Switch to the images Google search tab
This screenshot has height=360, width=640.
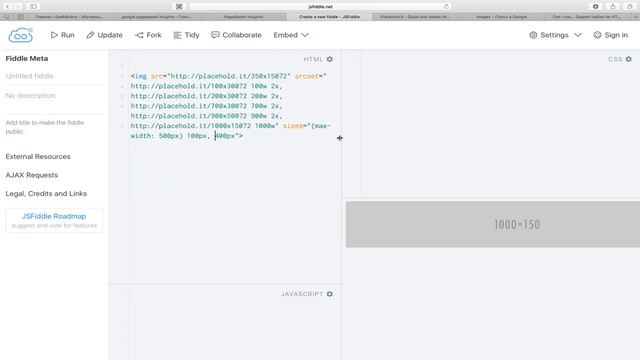pyautogui.click(x=501, y=17)
